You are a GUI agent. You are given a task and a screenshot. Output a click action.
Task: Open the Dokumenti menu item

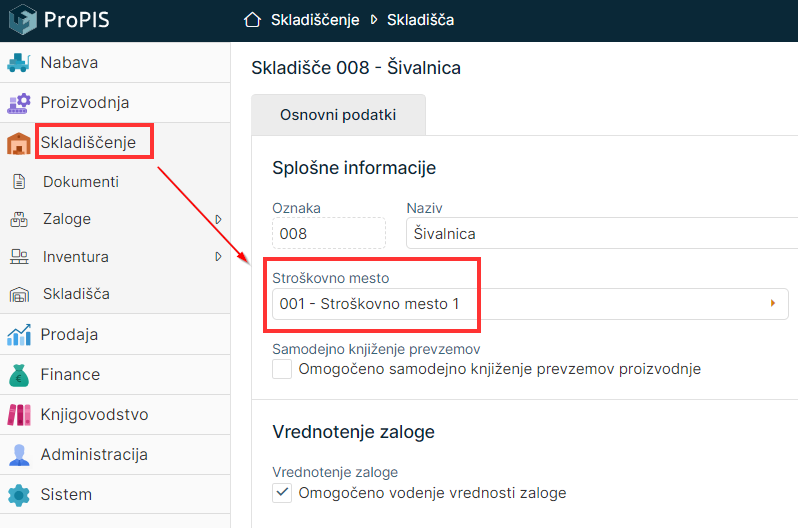pos(80,182)
